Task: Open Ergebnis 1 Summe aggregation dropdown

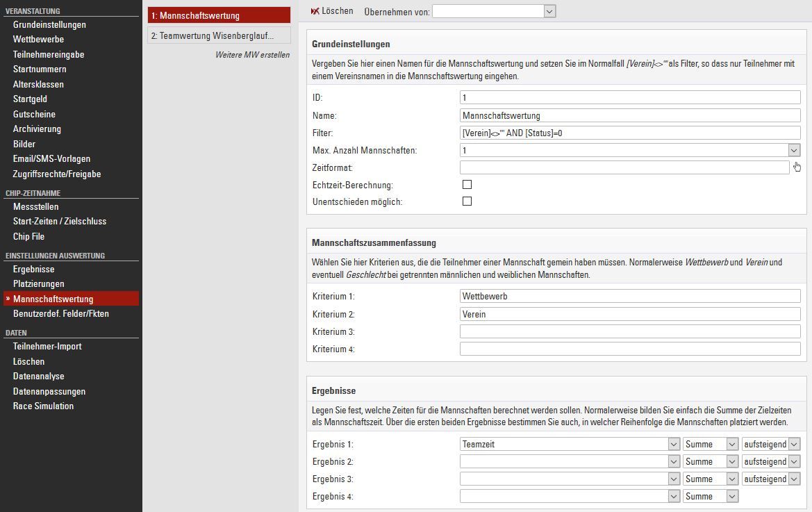Action: (x=731, y=444)
